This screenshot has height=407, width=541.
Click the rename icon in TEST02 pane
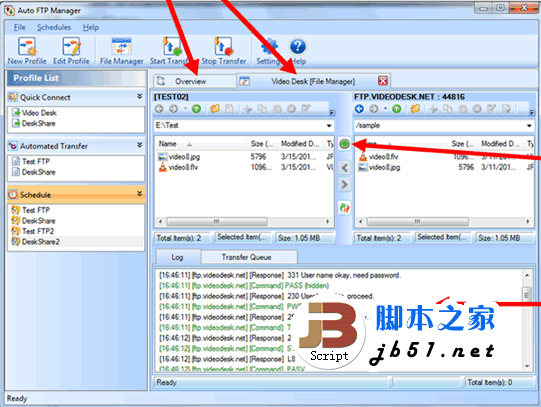point(306,109)
